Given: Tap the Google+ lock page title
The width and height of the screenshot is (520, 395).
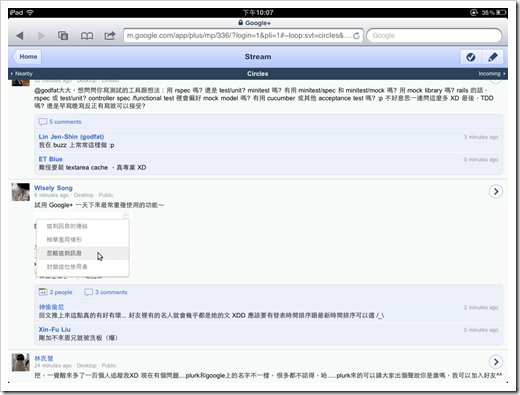Looking at the screenshot, I should (x=254, y=23).
